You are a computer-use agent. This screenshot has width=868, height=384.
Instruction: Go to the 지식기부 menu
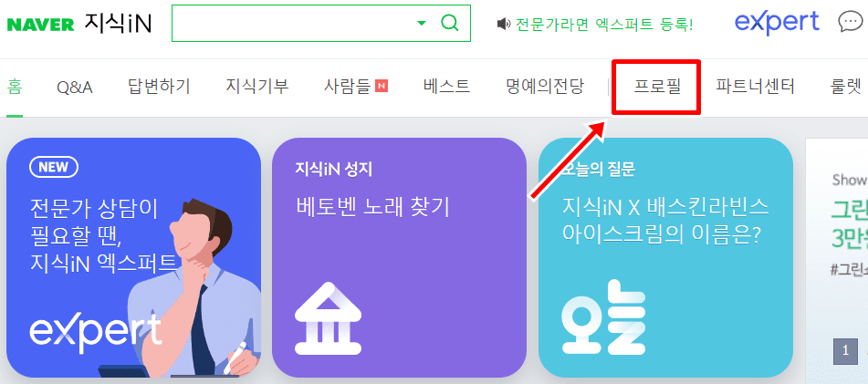[x=256, y=87]
